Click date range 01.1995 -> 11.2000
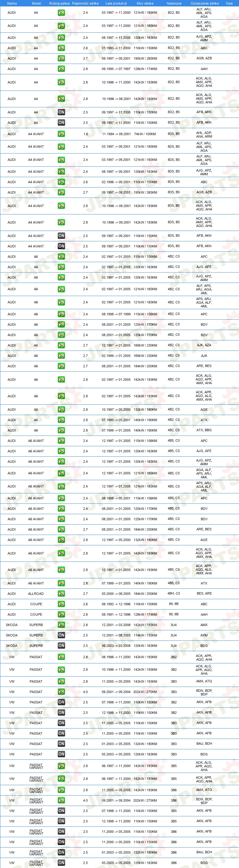The height and width of the screenshot is (868, 239). coord(116,48)
